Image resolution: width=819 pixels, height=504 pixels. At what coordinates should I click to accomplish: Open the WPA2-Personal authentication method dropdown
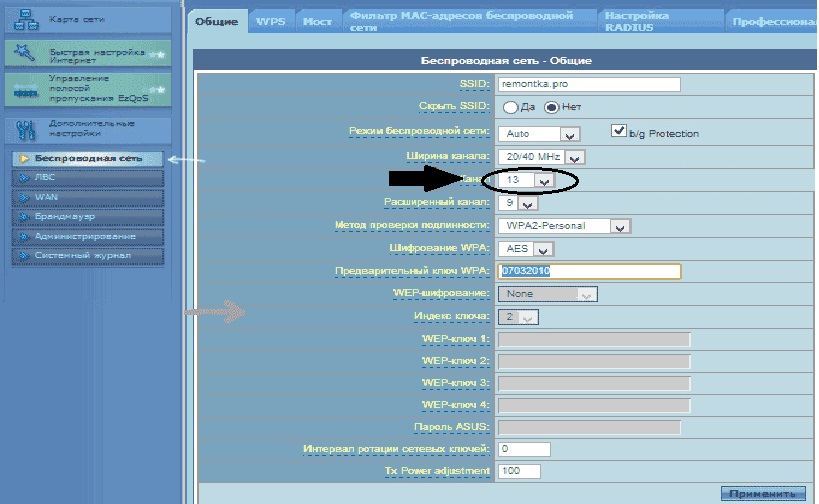pyautogui.click(x=621, y=226)
